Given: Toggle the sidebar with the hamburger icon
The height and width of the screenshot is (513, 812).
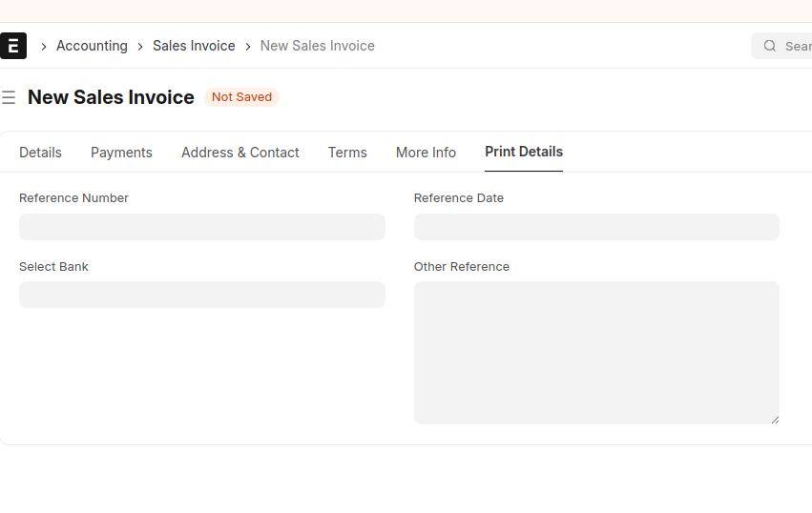Looking at the screenshot, I should tap(9, 97).
